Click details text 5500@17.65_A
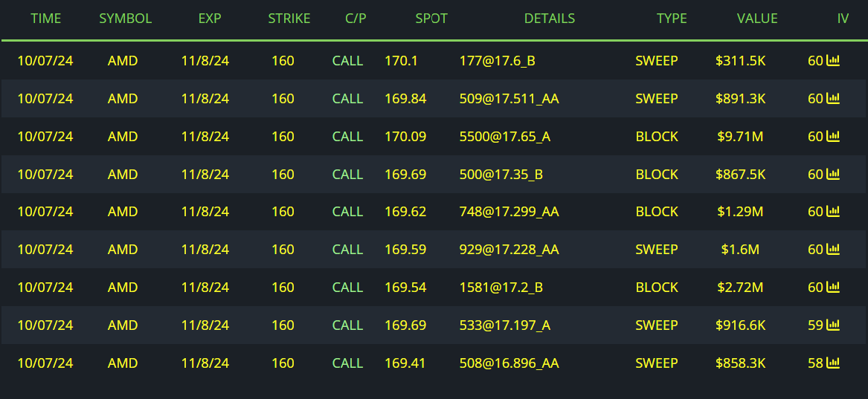The height and width of the screenshot is (399, 868). click(505, 136)
